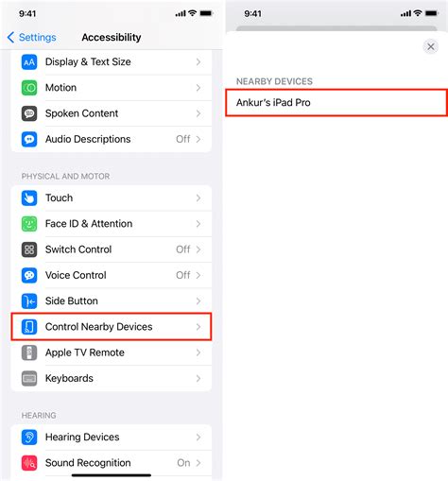Tap the blue Touch hand icon
The height and width of the screenshot is (481, 448).
coord(29,198)
